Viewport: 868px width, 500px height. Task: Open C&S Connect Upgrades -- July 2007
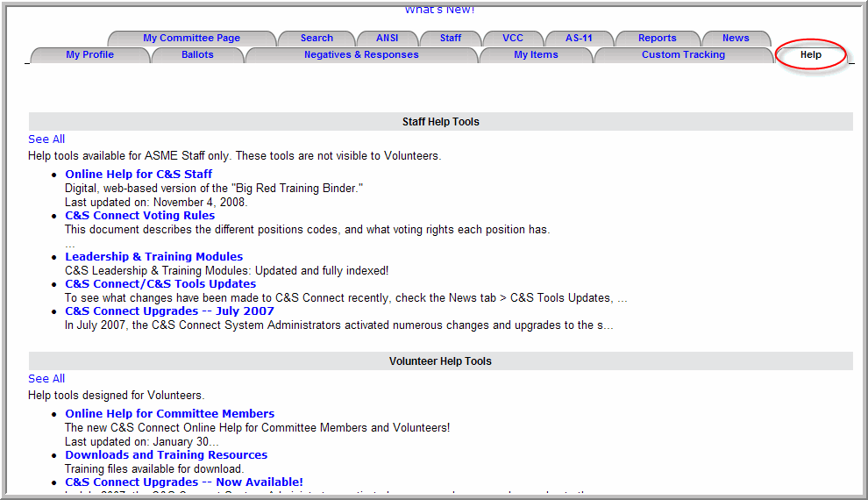pos(169,311)
